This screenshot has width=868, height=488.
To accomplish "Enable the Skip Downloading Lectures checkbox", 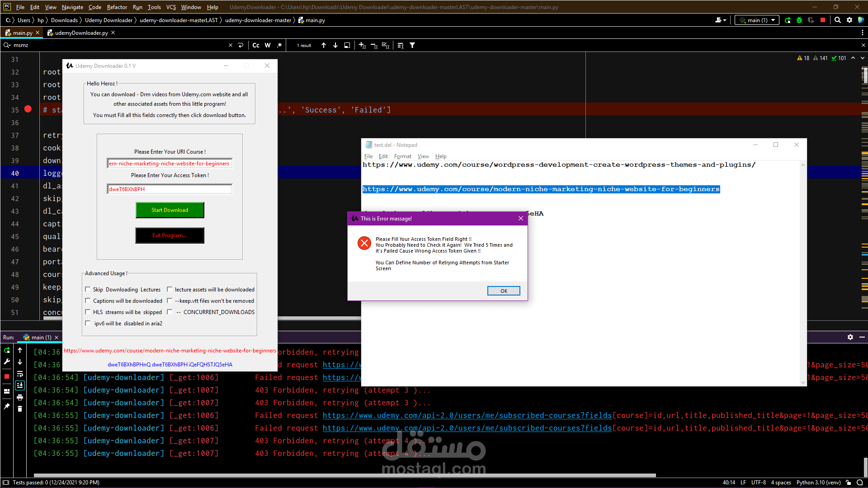I will [88, 290].
